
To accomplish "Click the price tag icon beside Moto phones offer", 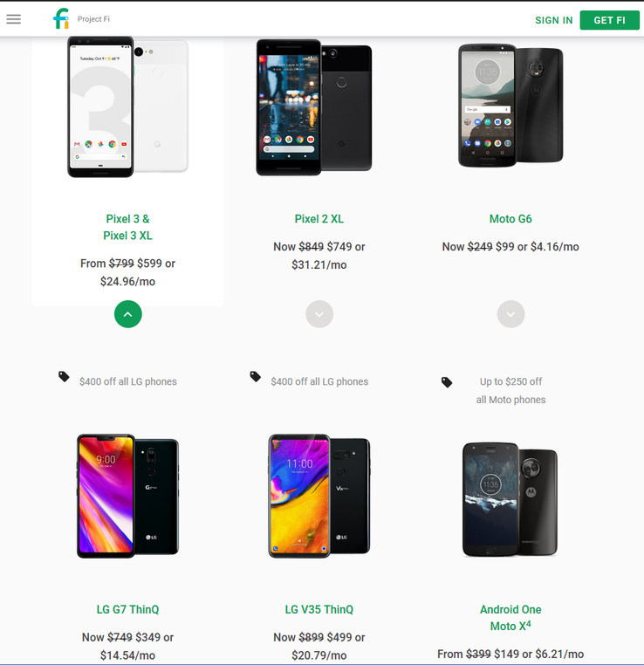I will click(447, 382).
